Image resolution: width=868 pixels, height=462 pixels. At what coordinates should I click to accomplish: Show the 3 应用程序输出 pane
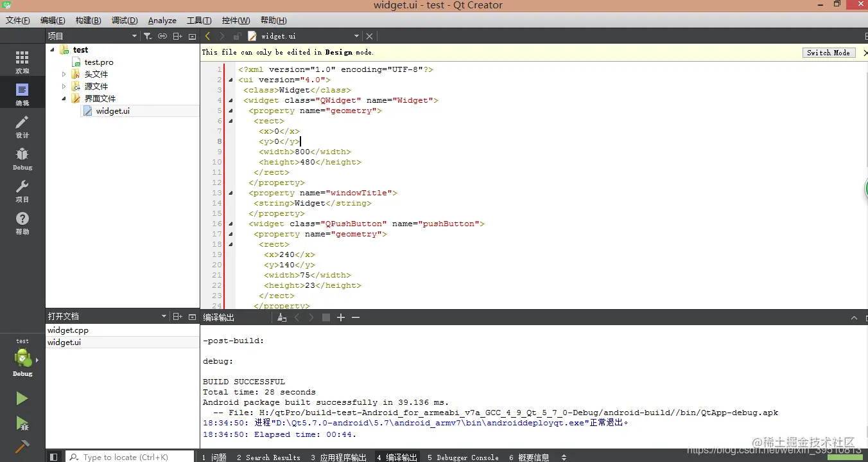(x=339, y=458)
